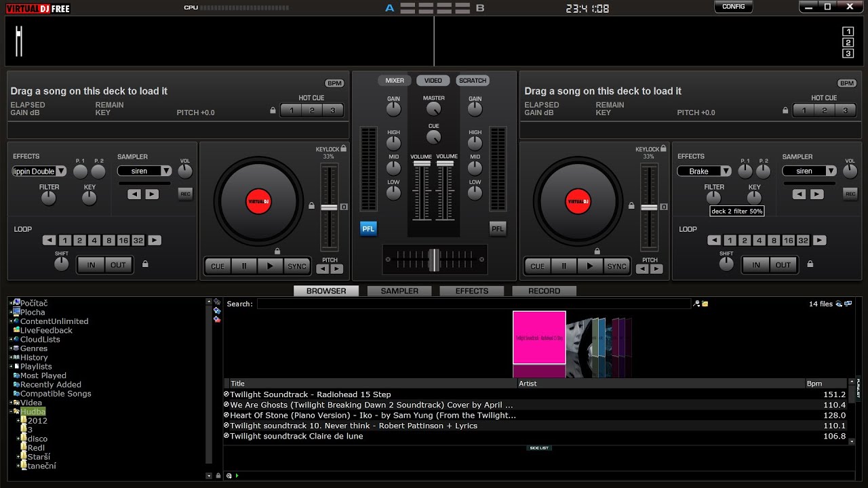Viewport: 868px width, 488px height.
Task: Select previous sample on left sampler
Action: click(x=134, y=195)
